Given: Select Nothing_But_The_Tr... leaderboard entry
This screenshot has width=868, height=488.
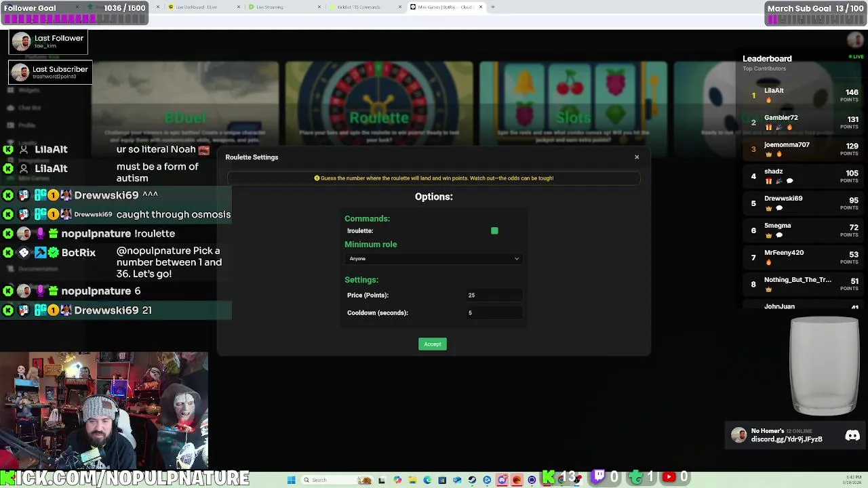Looking at the screenshot, I should [804, 285].
